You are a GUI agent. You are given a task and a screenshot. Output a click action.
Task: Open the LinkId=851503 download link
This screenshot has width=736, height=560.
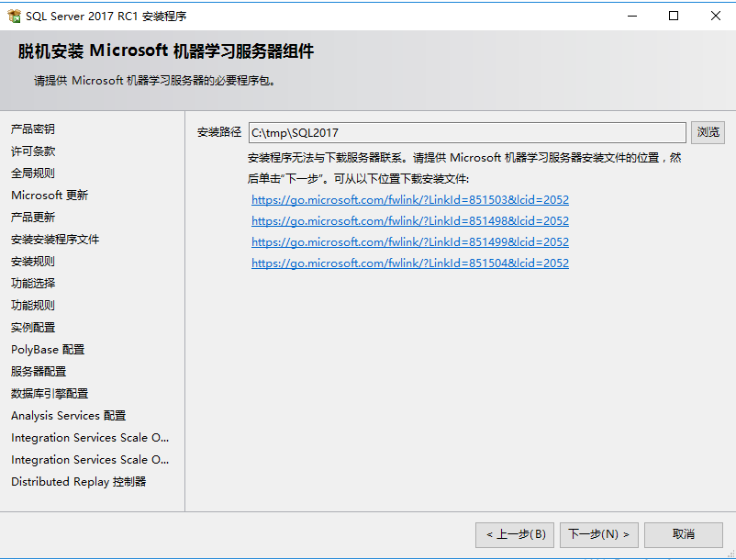click(410, 199)
